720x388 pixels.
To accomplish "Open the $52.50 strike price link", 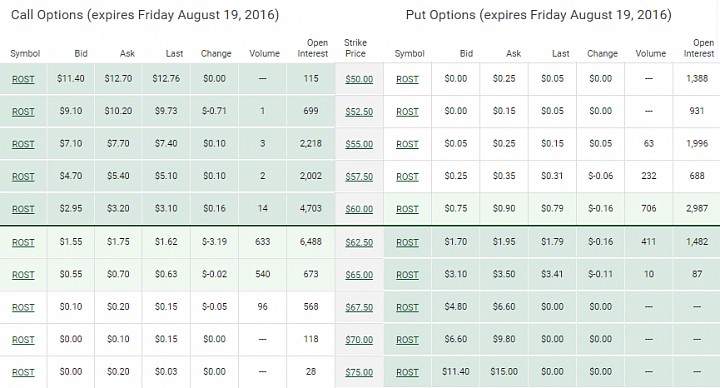I will [x=359, y=112].
